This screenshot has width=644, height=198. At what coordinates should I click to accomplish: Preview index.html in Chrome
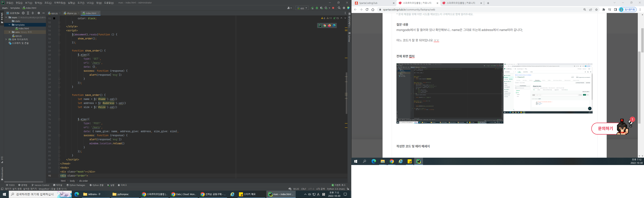[325, 25]
